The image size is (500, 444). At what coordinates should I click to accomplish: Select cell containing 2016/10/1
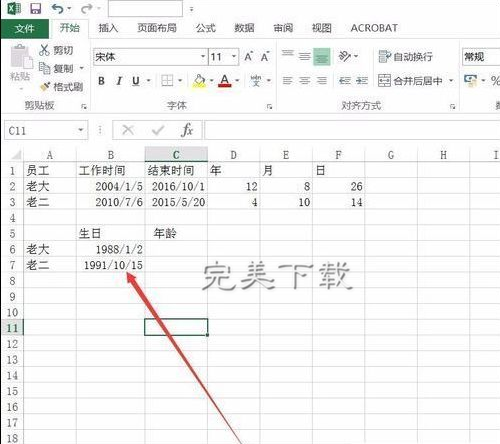(x=176, y=186)
